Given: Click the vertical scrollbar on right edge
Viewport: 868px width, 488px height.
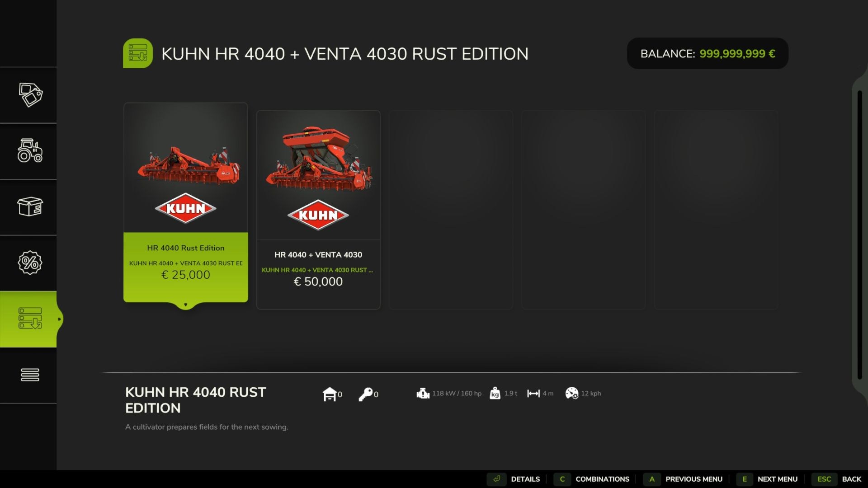Looking at the screenshot, I should click(x=860, y=235).
